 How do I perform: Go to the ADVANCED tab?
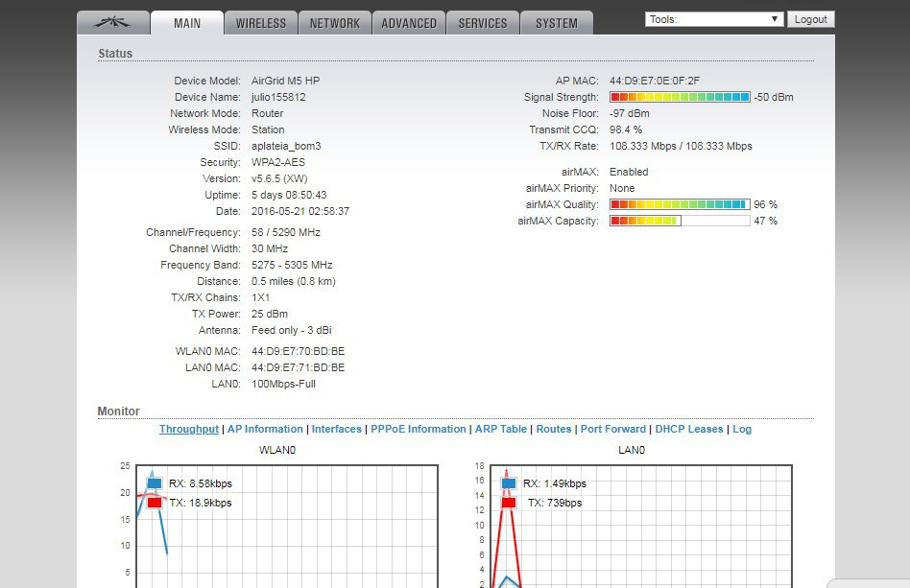tap(409, 23)
